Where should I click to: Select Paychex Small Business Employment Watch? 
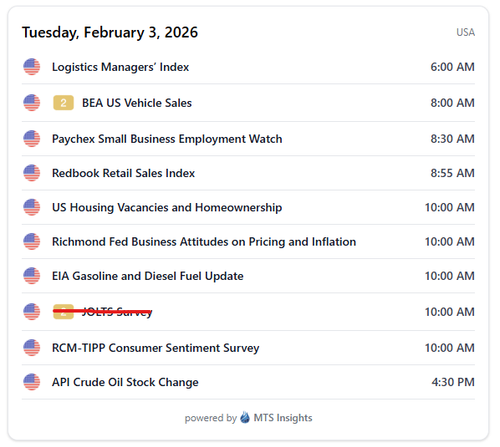167,139
